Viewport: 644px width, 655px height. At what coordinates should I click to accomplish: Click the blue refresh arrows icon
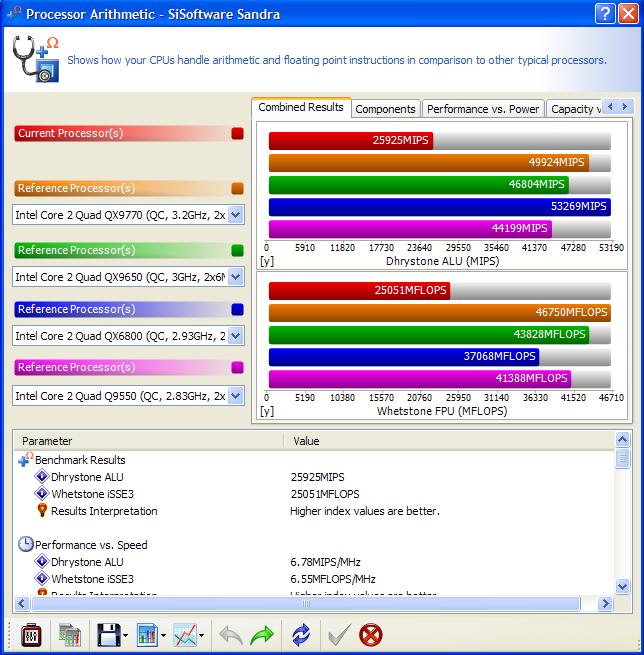point(301,635)
